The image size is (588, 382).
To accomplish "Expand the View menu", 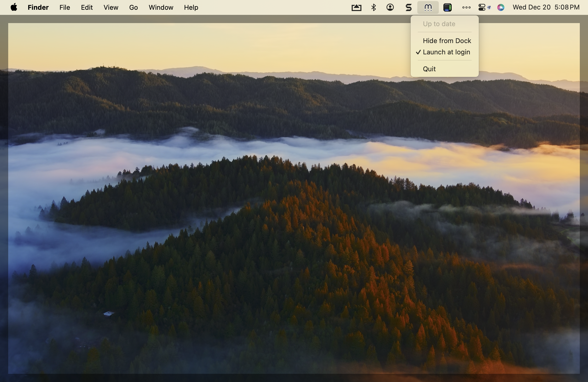I will click(x=111, y=7).
